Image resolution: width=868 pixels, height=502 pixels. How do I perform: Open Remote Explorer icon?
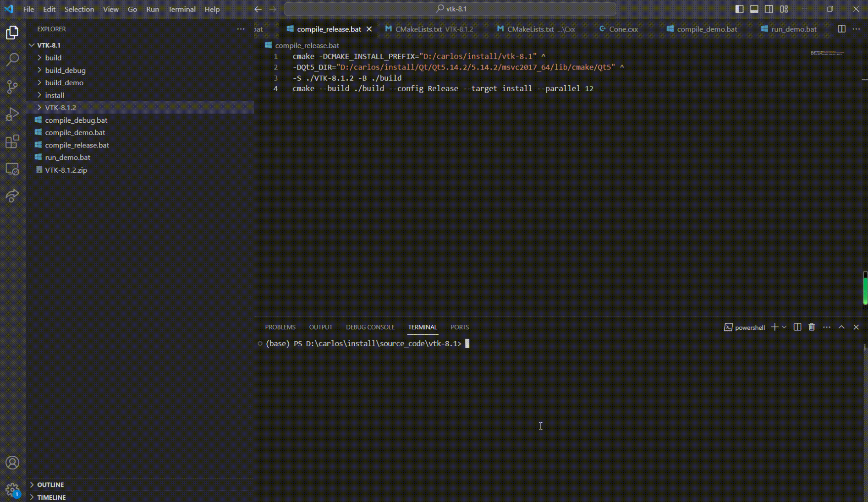[x=12, y=169]
